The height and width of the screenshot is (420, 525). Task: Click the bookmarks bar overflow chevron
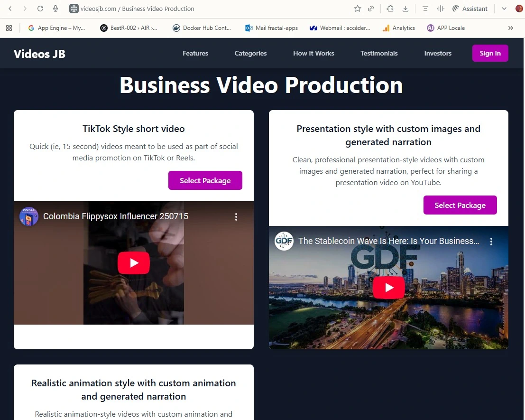511,28
